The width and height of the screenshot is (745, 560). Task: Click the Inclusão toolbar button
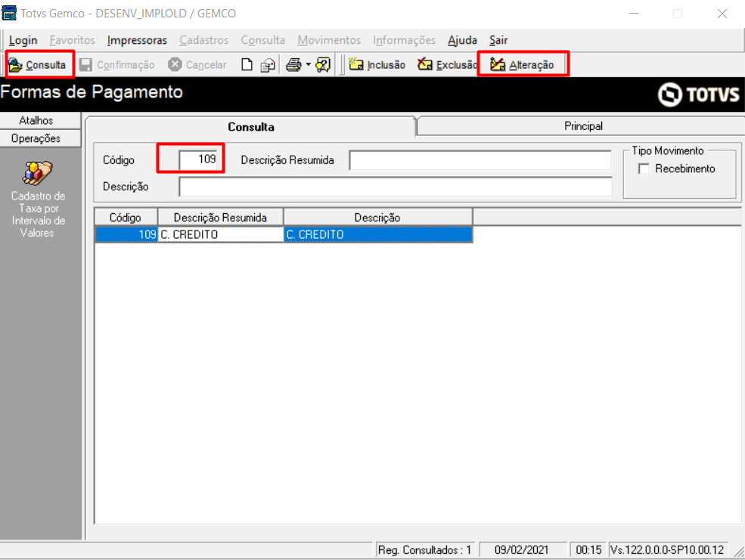[x=377, y=64]
